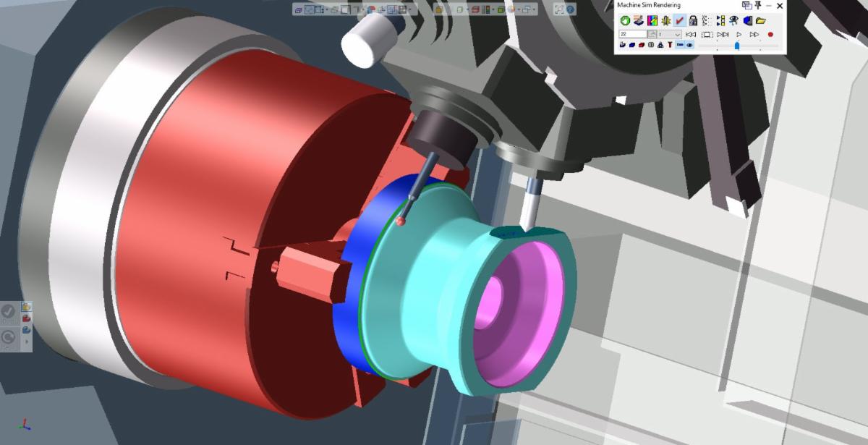This screenshot has width=868, height=445.
Task: Toggle the triangular tool holder icon
Action: [660, 45]
